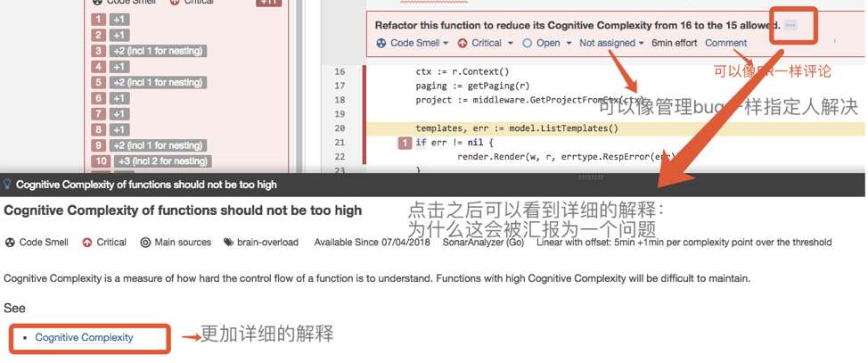Viewport: 868px width, 363px height.
Task: Click the Main sources scope icon
Action: point(145,242)
